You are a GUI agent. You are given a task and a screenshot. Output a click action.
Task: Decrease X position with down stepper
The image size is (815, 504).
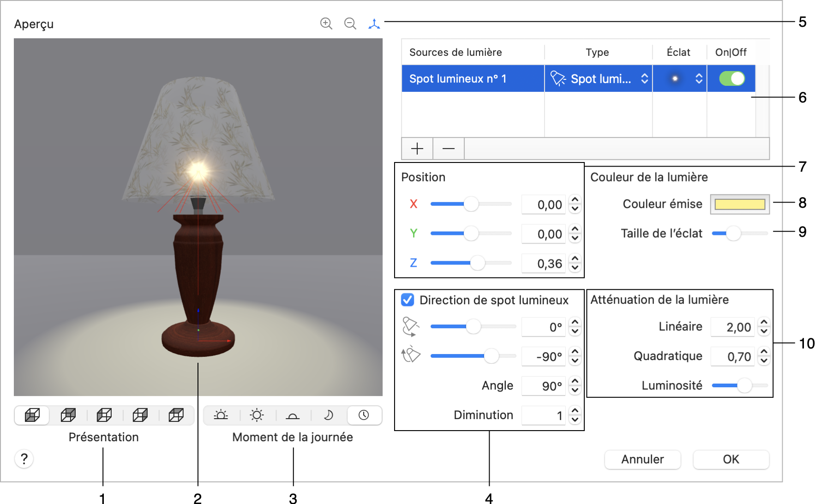point(575,209)
